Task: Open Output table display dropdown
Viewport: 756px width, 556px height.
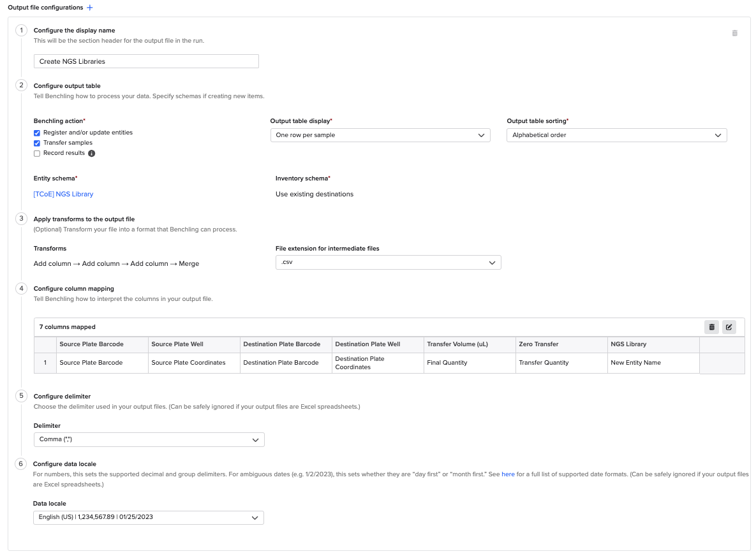Action: coord(380,135)
